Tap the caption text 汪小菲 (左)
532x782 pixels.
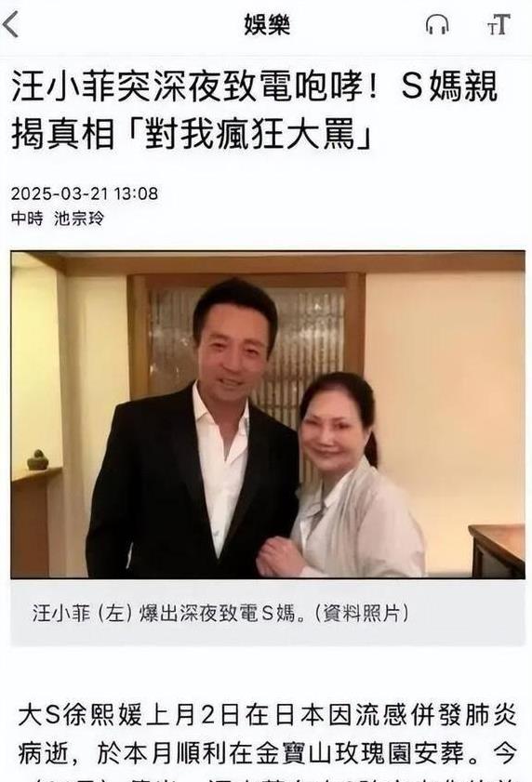pyautogui.click(x=83, y=613)
